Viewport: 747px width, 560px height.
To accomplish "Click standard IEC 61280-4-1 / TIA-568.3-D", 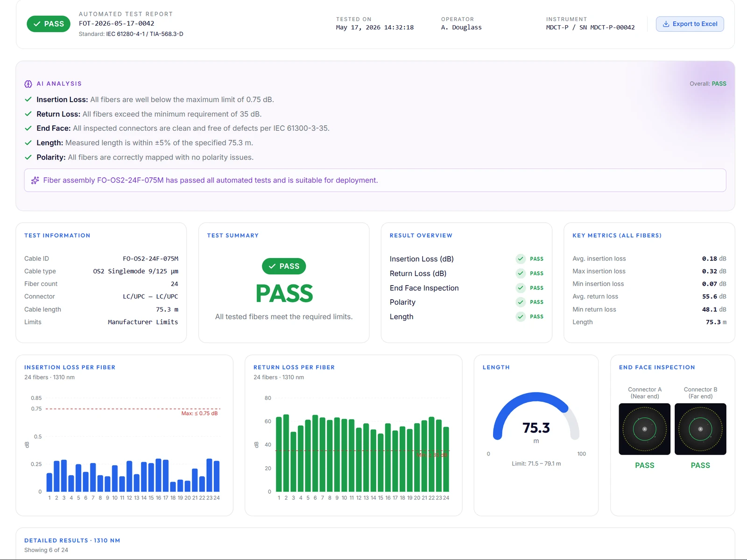I will tap(145, 34).
